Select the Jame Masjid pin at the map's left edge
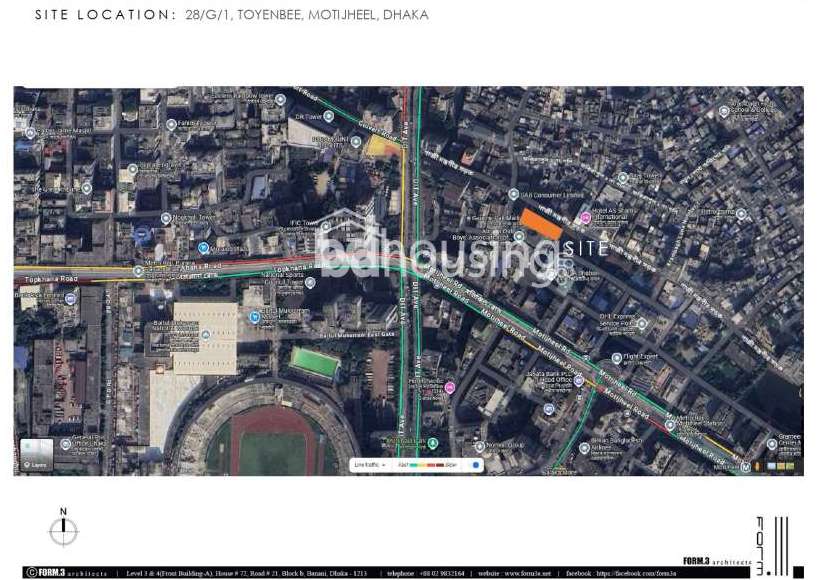 30,133
